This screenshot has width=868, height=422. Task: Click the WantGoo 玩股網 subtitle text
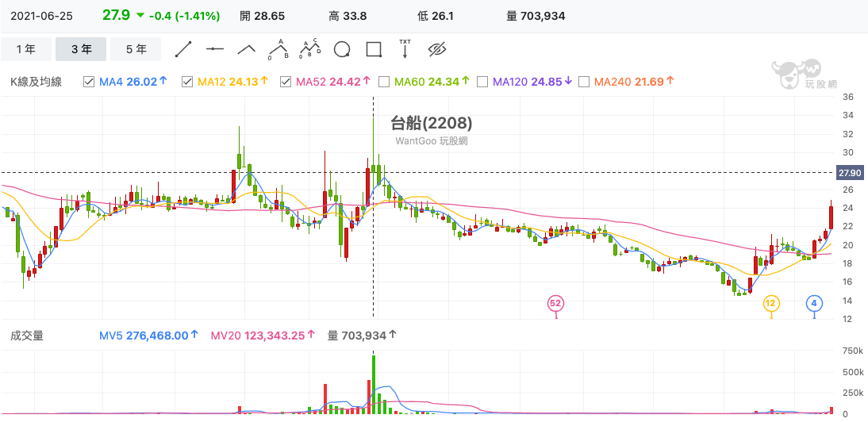click(432, 141)
